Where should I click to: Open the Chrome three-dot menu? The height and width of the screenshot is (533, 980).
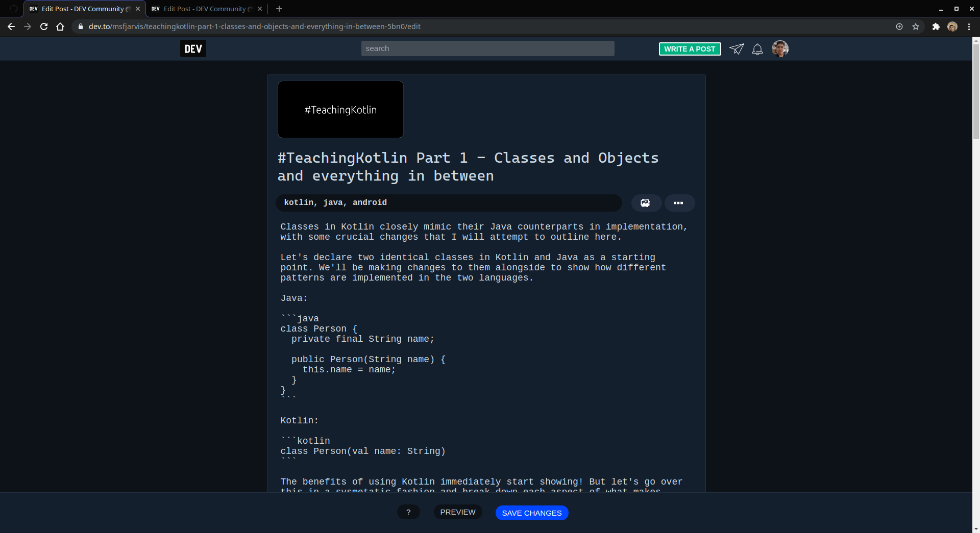point(969,27)
